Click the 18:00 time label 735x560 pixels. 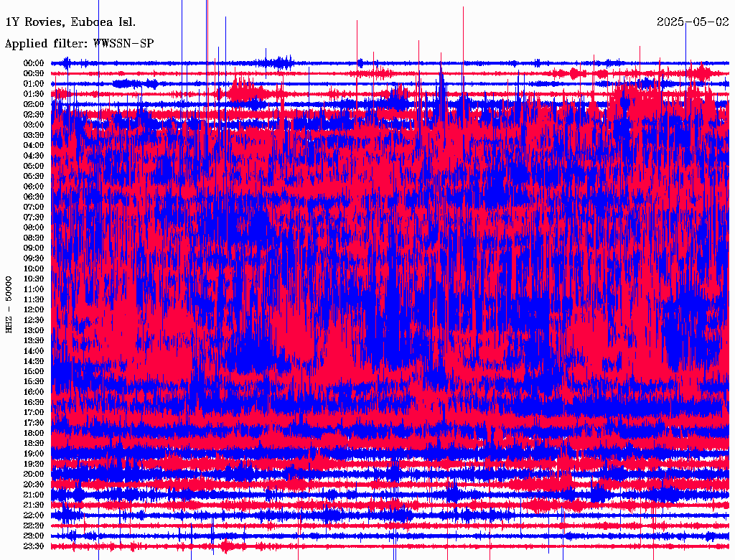click(34, 433)
